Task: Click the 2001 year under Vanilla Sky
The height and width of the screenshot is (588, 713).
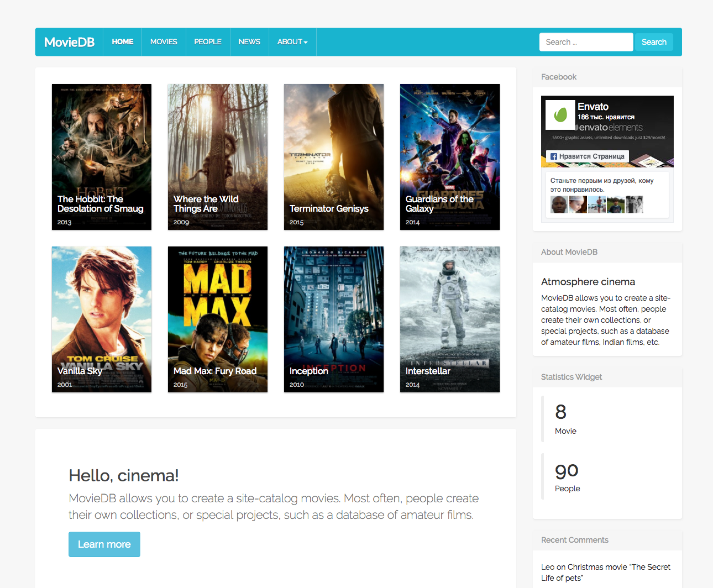Action: [x=64, y=385]
